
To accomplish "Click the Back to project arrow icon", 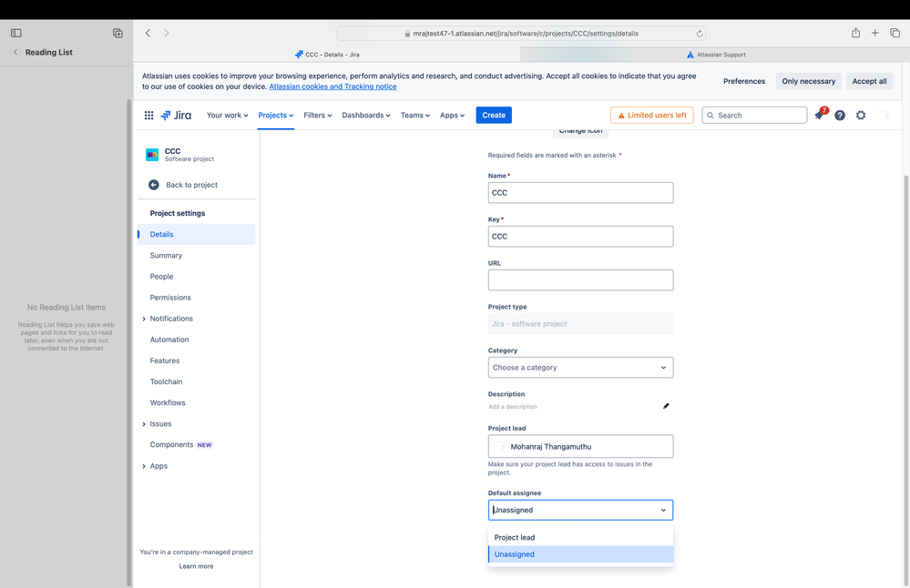I will 154,185.
